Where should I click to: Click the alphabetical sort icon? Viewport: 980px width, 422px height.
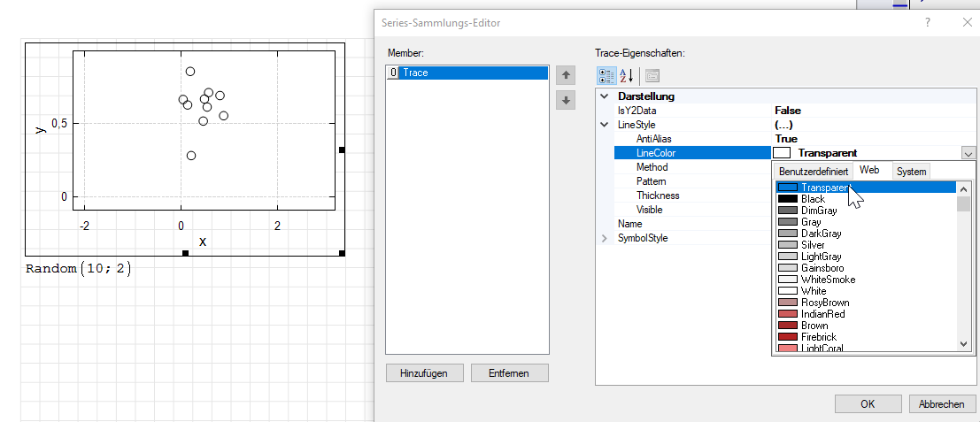click(626, 76)
